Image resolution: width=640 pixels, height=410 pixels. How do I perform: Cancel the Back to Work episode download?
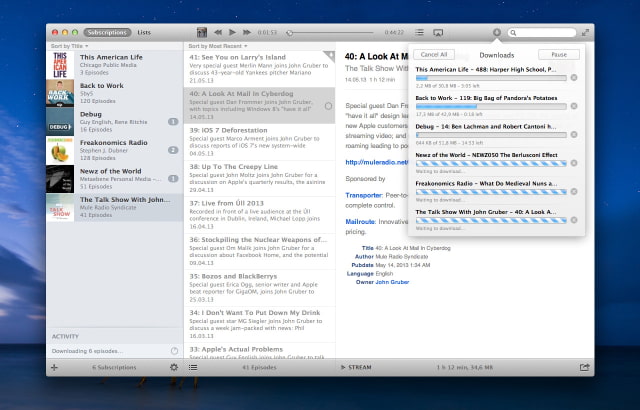click(574, 106)
